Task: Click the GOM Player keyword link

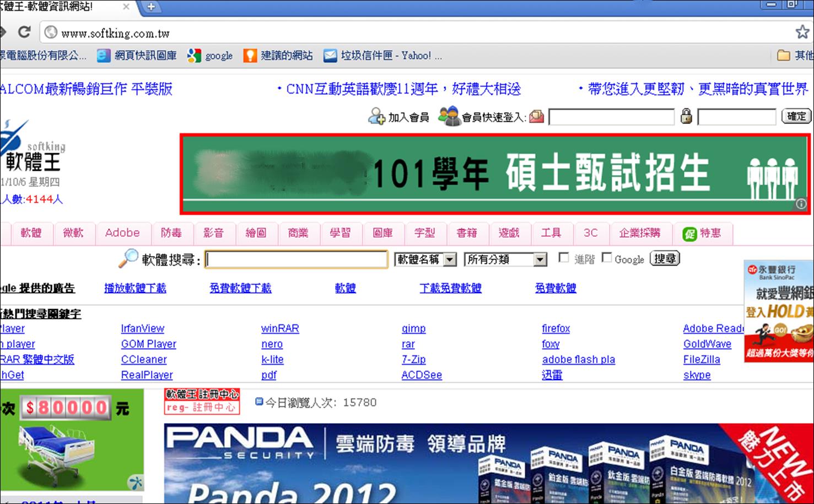Action: click(149, 344)
